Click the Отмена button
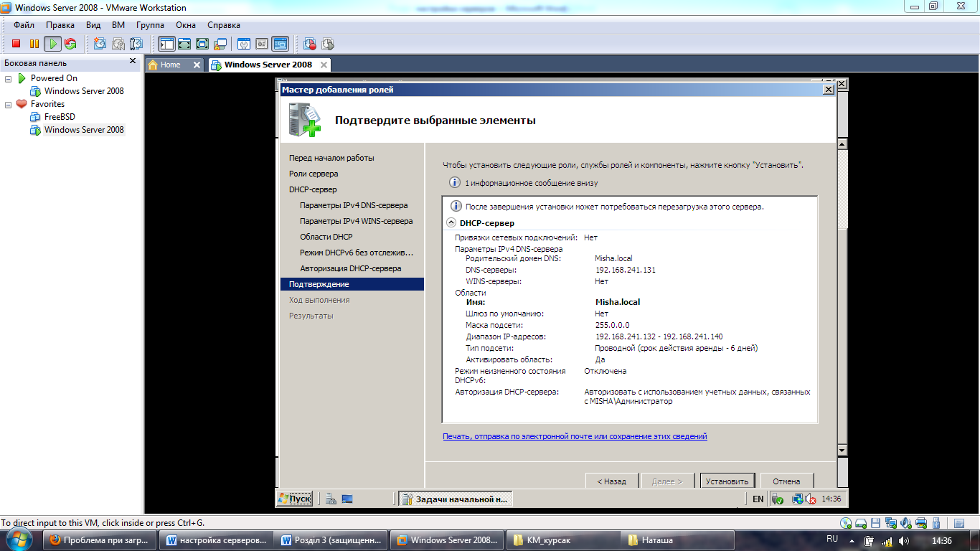This screenshot has height=551, width=980. coord(786,481)
